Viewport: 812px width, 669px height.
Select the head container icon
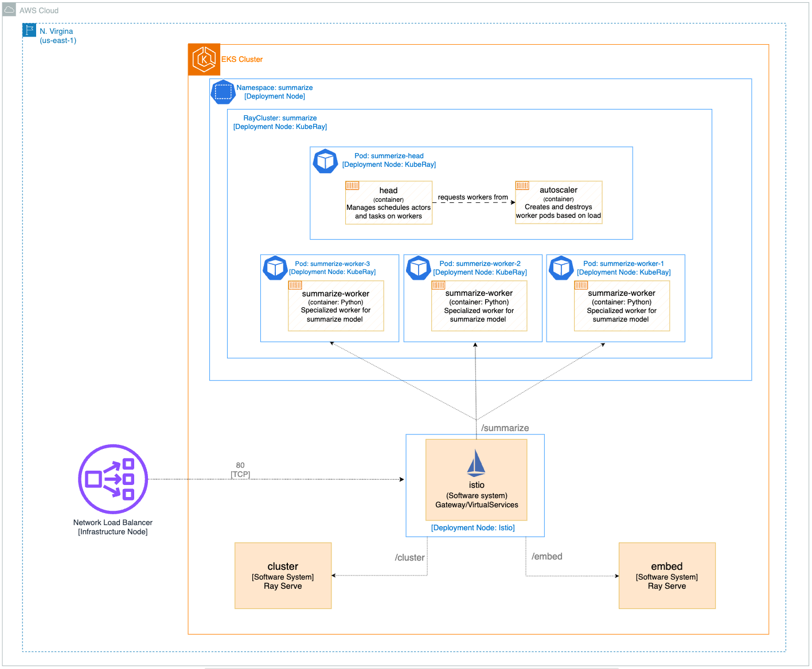353,185
